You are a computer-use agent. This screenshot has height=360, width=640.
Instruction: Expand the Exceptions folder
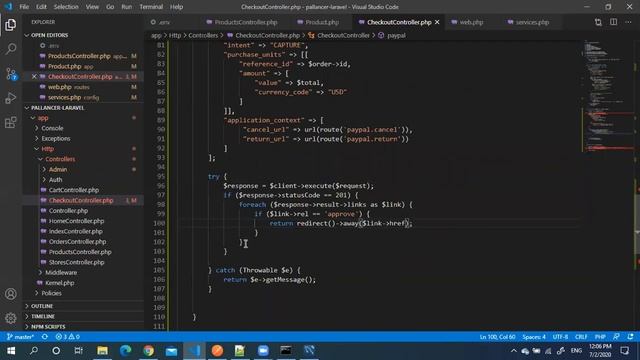pos(56,138)
